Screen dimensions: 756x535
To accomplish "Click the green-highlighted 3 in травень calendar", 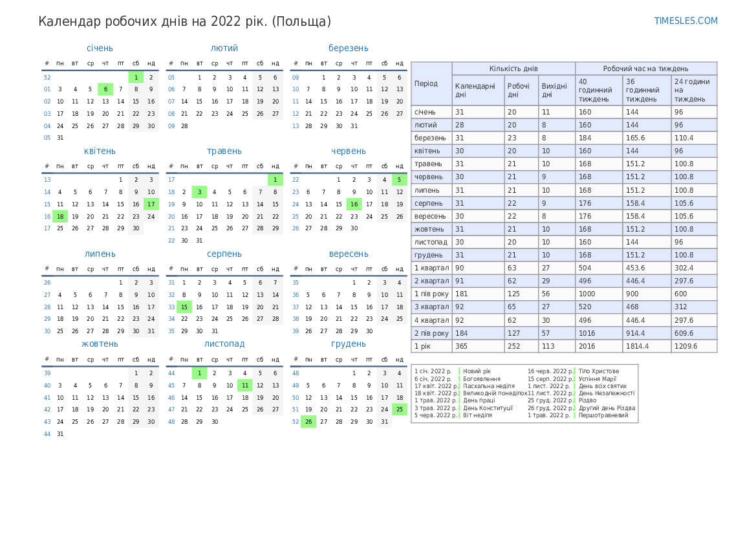I will pyautogui.click(x=199, y=192).
